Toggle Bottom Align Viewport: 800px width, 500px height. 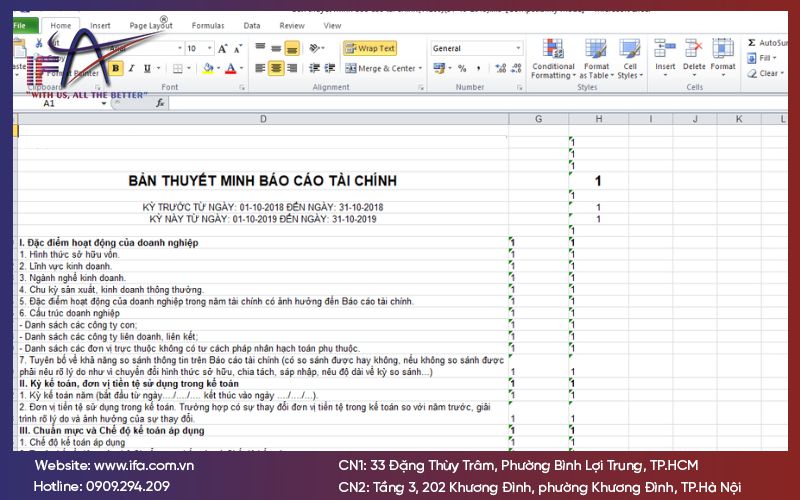[292, 48]
